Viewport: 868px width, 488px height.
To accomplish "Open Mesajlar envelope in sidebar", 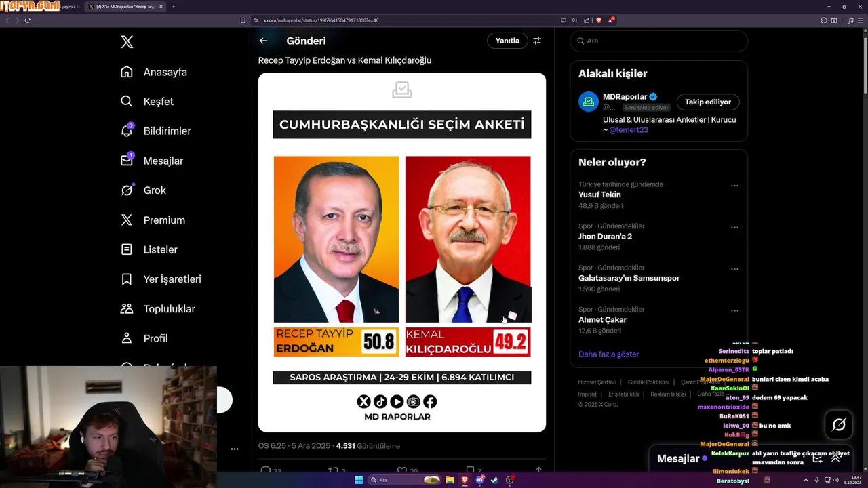I will tap(127, 161).
